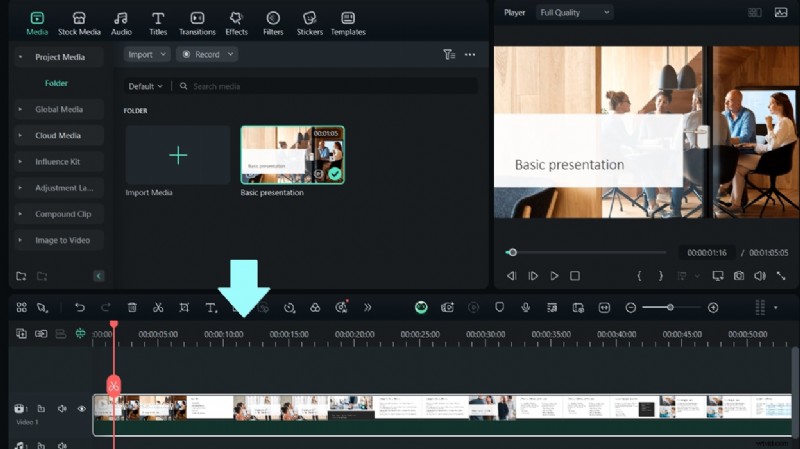Open the Titles tab
Image resolution: width=800 pixels, height=449 pixels.
[x=158, y=24]
